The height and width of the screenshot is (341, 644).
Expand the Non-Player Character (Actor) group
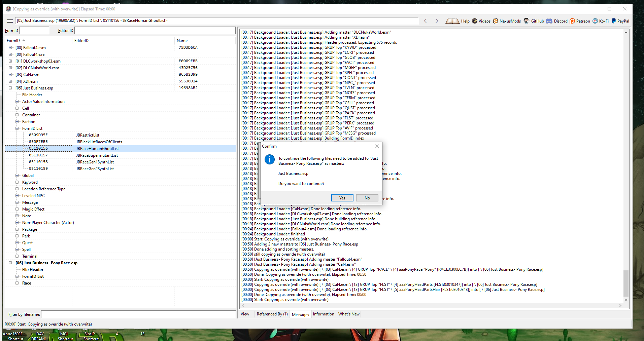(x=17, y=223)
